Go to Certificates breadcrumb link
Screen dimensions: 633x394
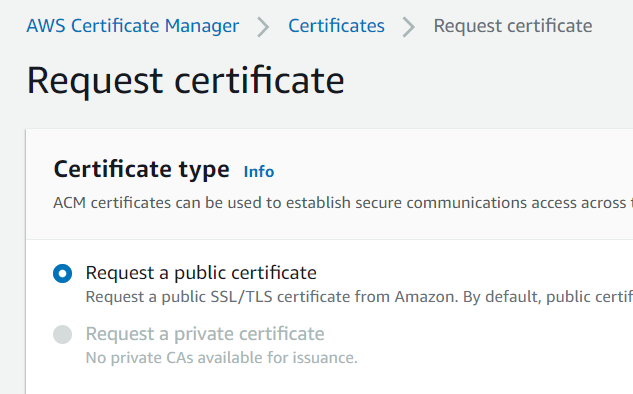(x=336, y=26)
